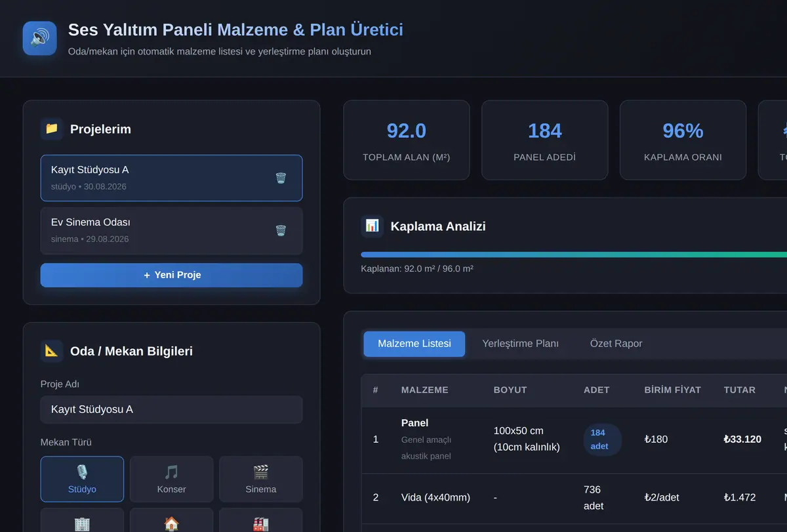This screenshot has height=532, width=787.
Task: Click the 184 Panel Adedi card
Action: [x=545, y=140]
